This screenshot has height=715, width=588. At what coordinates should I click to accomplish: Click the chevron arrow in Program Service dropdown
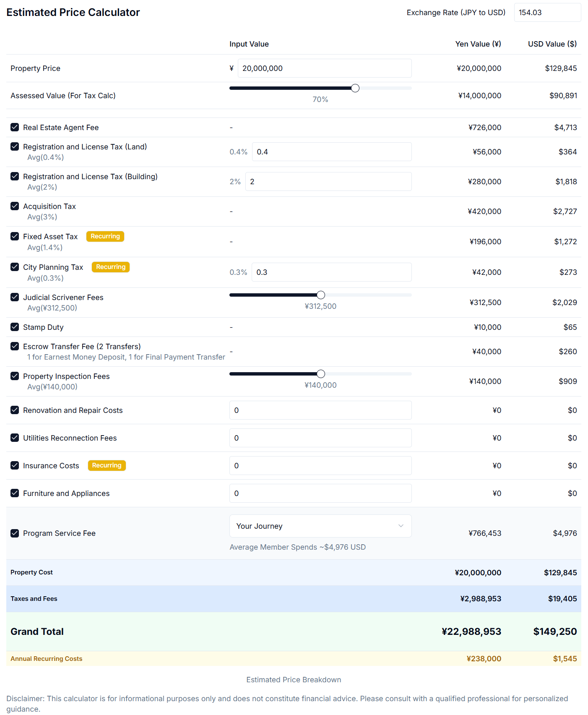coord(401,526)
